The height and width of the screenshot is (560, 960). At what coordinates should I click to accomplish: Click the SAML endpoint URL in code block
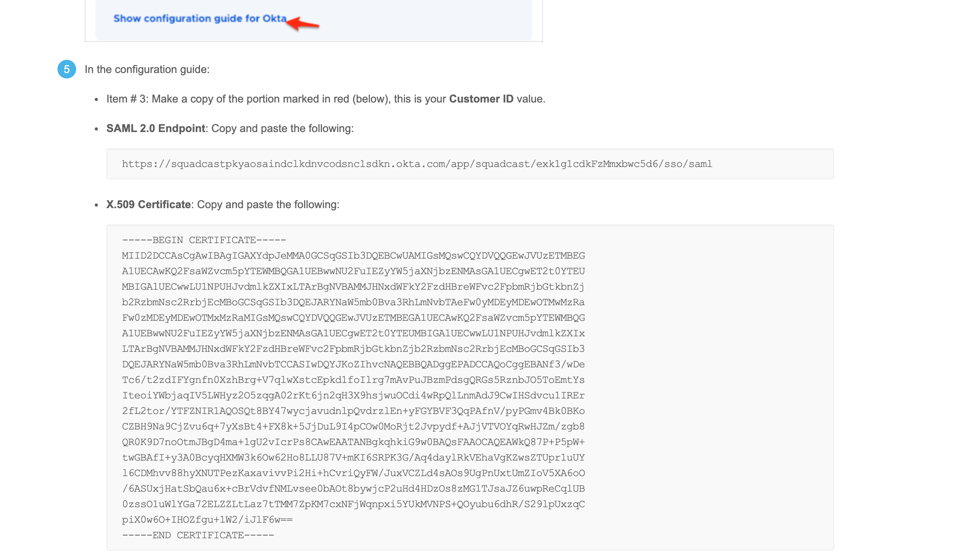click(417, 164)
